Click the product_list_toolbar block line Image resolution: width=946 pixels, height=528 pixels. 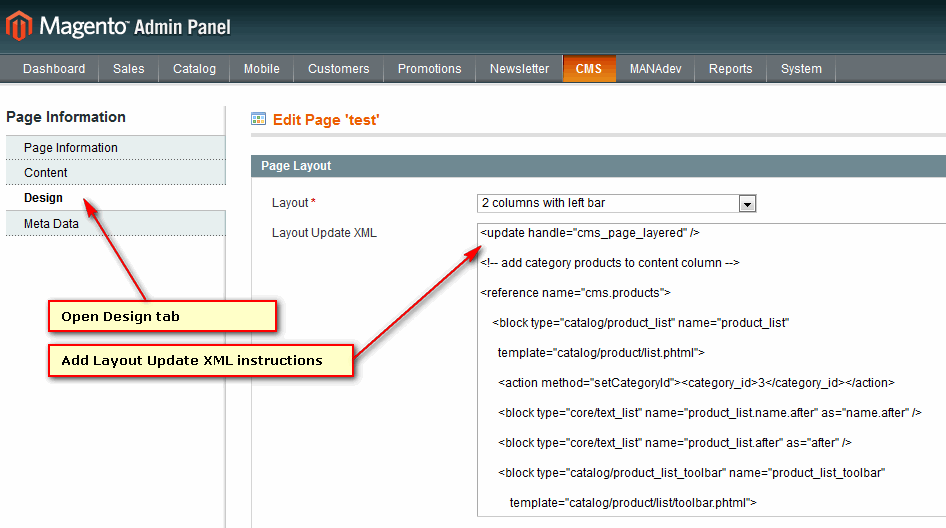point(691,472)
